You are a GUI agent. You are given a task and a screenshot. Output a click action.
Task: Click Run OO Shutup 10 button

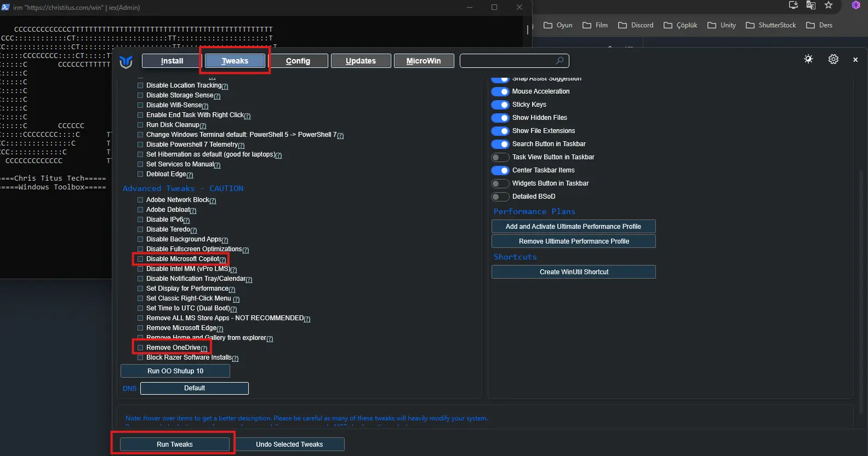[x=175, y=371]
